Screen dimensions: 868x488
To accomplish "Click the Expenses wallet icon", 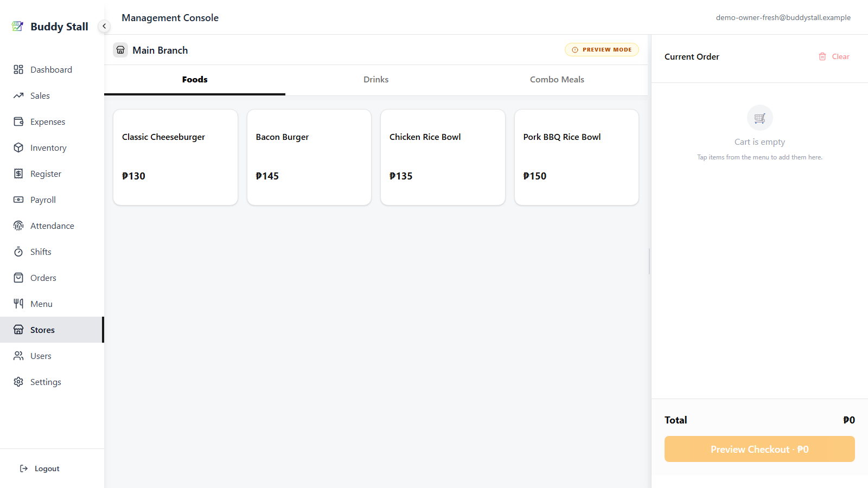I will tap(18, 121).
